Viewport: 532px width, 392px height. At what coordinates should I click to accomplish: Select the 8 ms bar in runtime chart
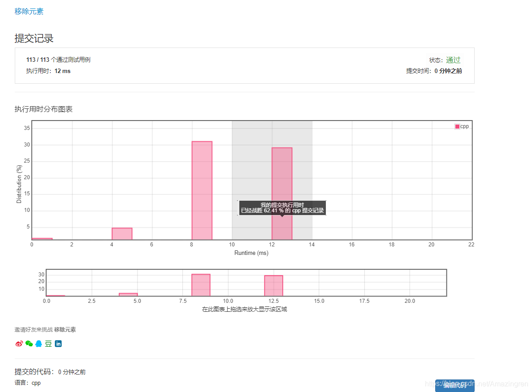[x=202, y=190]
